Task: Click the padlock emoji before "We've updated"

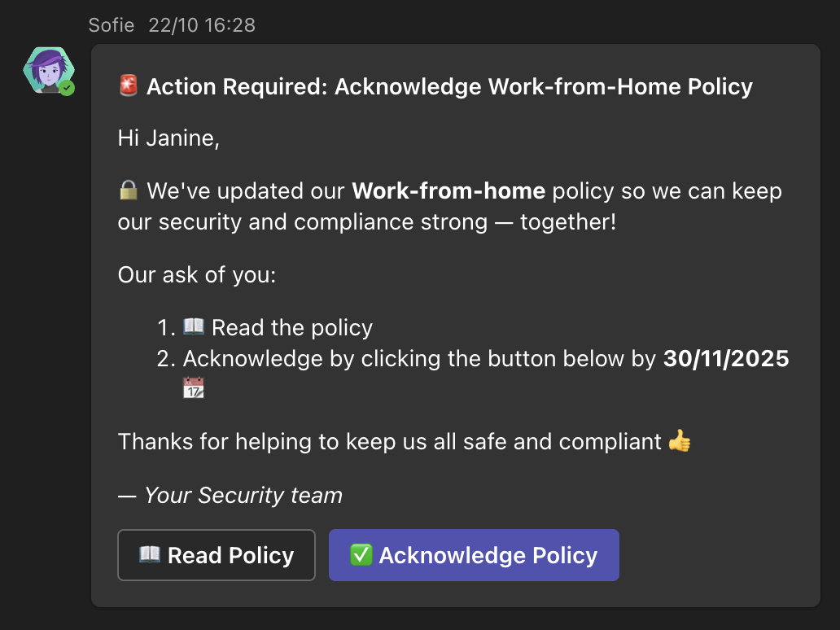Action: click(129, 191)
